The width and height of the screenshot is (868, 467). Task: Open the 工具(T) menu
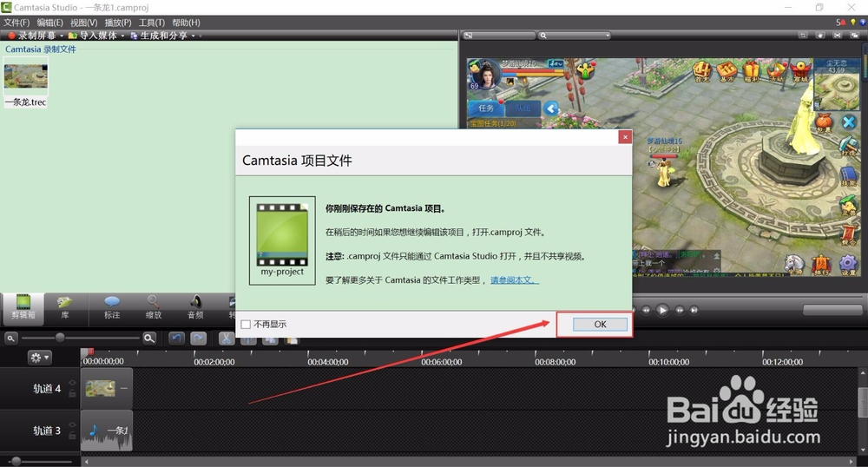tap(152, 23)
